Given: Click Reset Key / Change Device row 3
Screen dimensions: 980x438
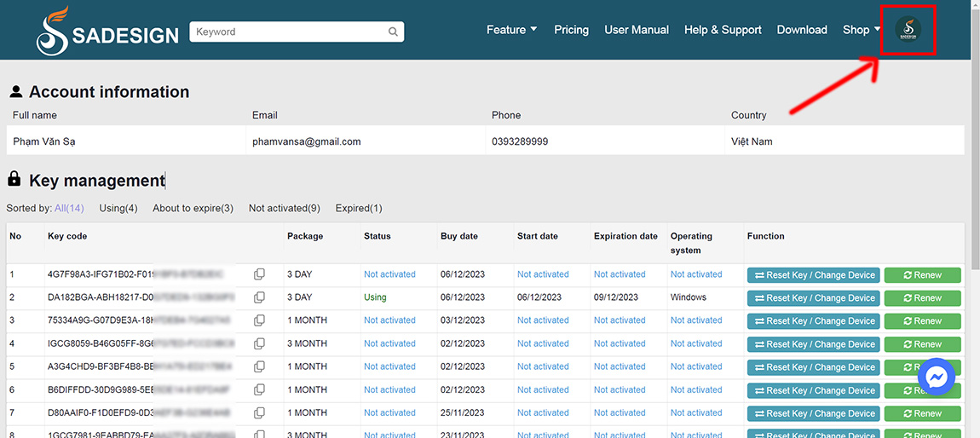Looking at the screenshot, I should 813,321.
